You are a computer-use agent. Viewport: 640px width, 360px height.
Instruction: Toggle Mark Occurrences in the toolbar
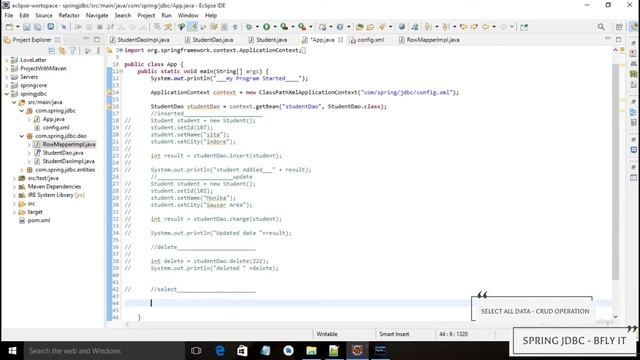point(192,27)
